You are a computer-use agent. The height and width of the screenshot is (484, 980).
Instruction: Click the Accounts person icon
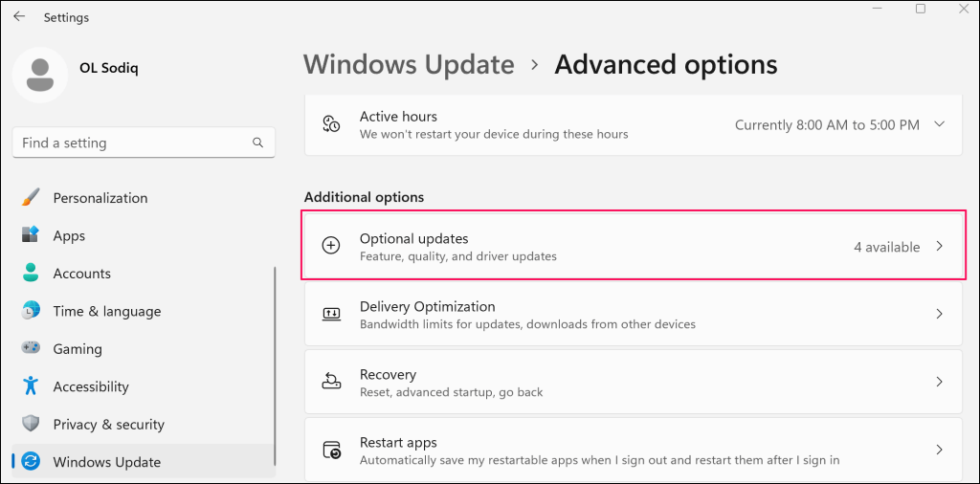pos(31,273)
